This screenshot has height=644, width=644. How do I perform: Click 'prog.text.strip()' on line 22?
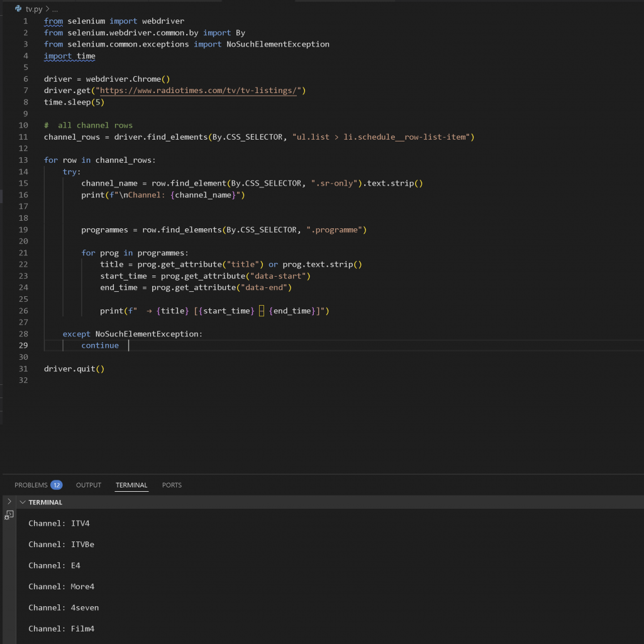(322, 265)
